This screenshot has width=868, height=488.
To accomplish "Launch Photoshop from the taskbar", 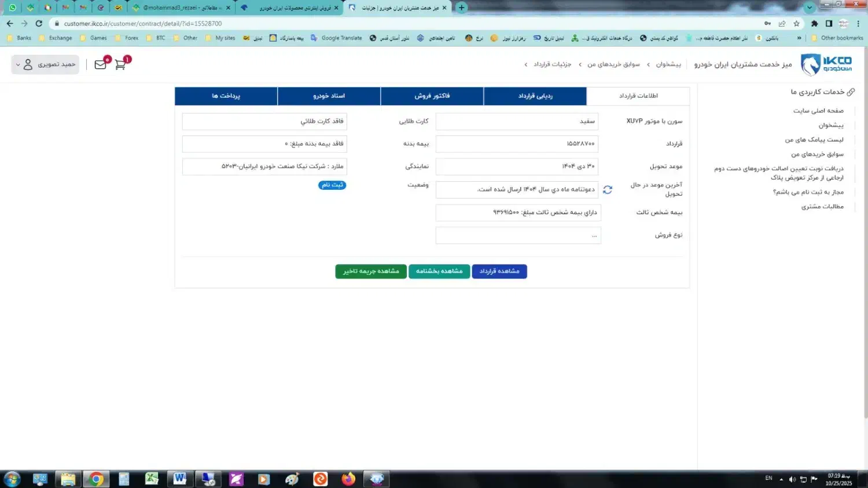I will pyautogui.click(x=236, y=479).
